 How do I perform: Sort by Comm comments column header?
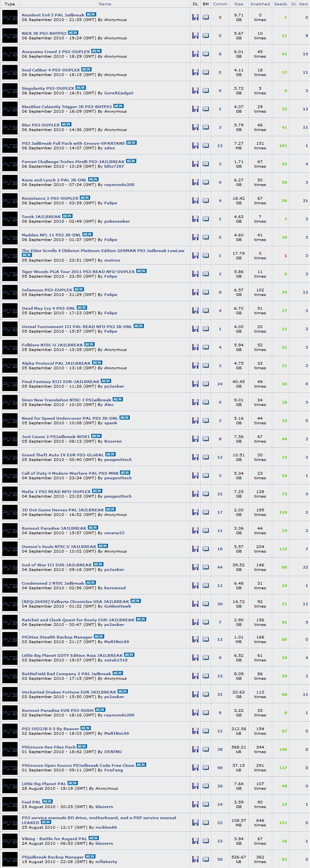click(220, 4)
